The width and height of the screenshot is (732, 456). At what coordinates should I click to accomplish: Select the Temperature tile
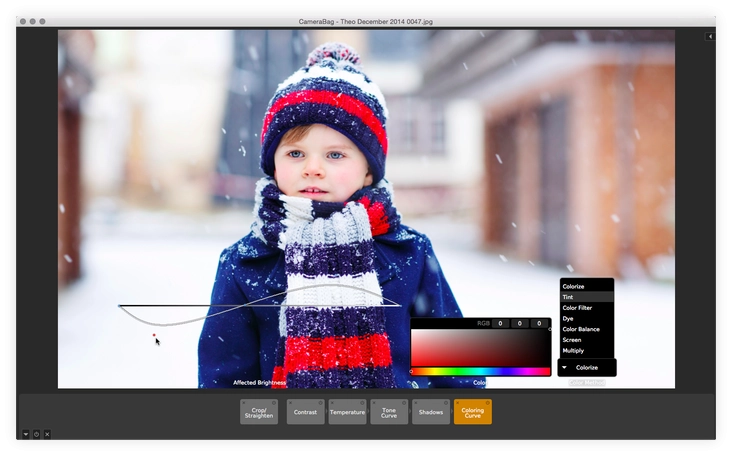coord(347,412)
